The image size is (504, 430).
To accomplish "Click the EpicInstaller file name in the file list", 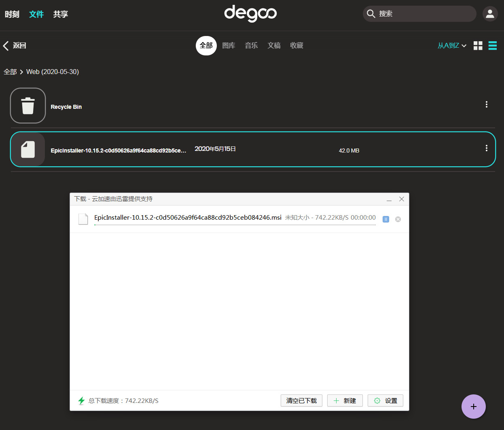I will click(x=119, y=150).
